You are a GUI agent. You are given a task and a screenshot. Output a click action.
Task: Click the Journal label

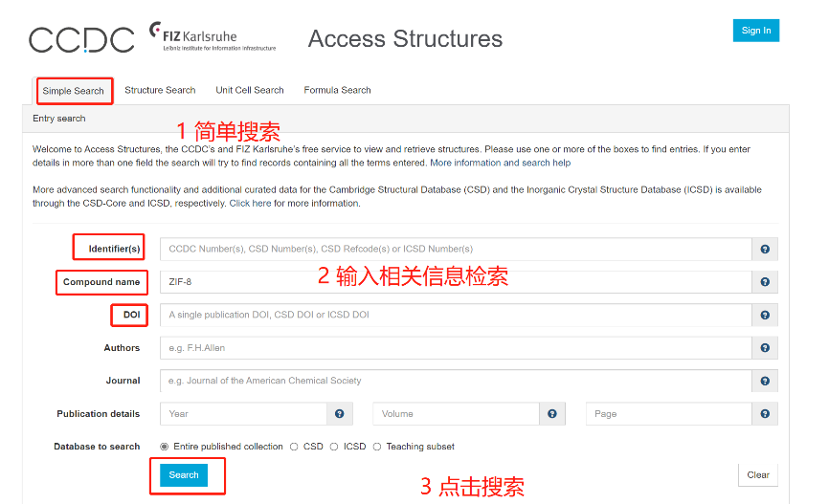(123, 381)
